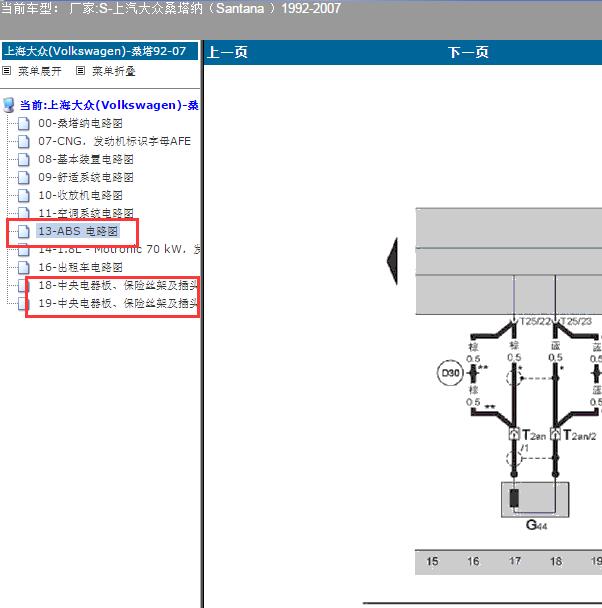Click the 菜单折叠 list icon
This screenshot has width=602, height=608.
point(80,71)
